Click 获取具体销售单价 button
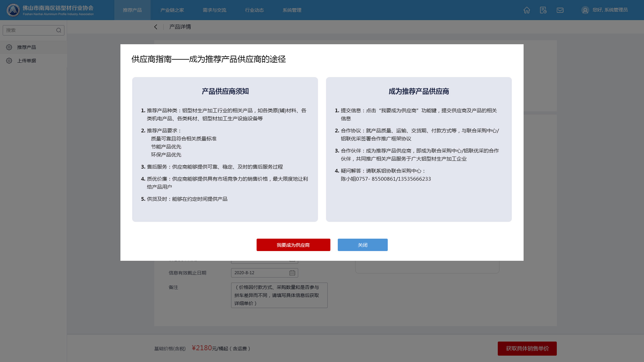This screenshot has width=644, height=362. point(527,349)
